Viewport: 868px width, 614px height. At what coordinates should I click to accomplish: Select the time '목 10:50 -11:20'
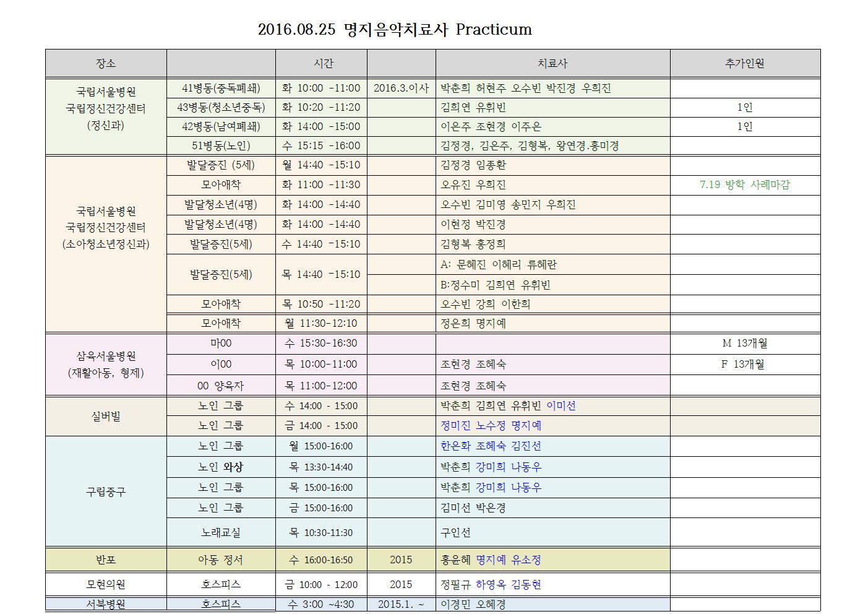coord(321,304)
